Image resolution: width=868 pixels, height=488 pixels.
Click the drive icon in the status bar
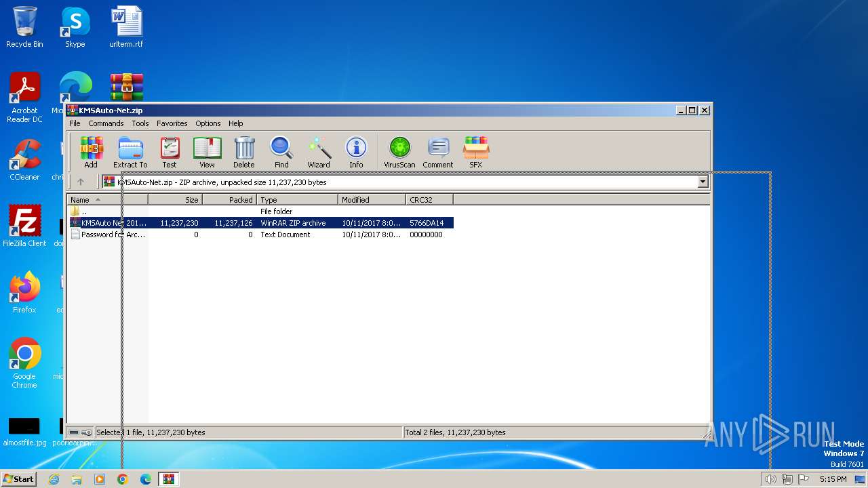pyautogui.click(x=74, y=432)
